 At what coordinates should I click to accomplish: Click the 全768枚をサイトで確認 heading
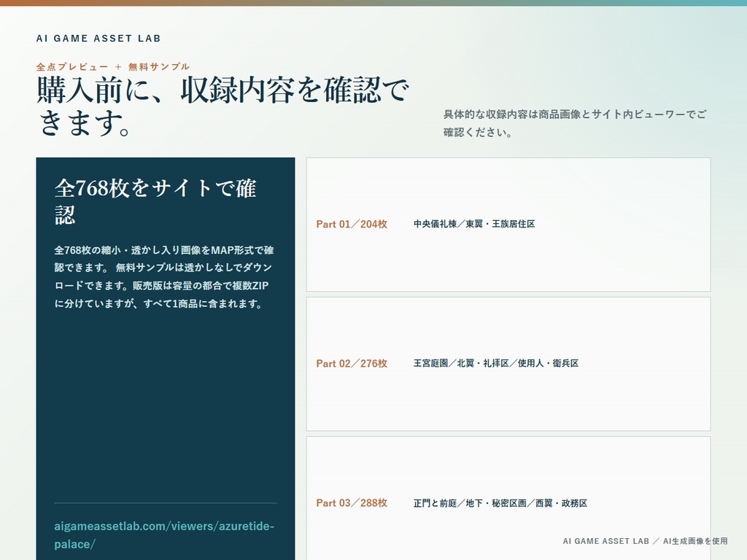pyautogui.click(x=155, y=201)
